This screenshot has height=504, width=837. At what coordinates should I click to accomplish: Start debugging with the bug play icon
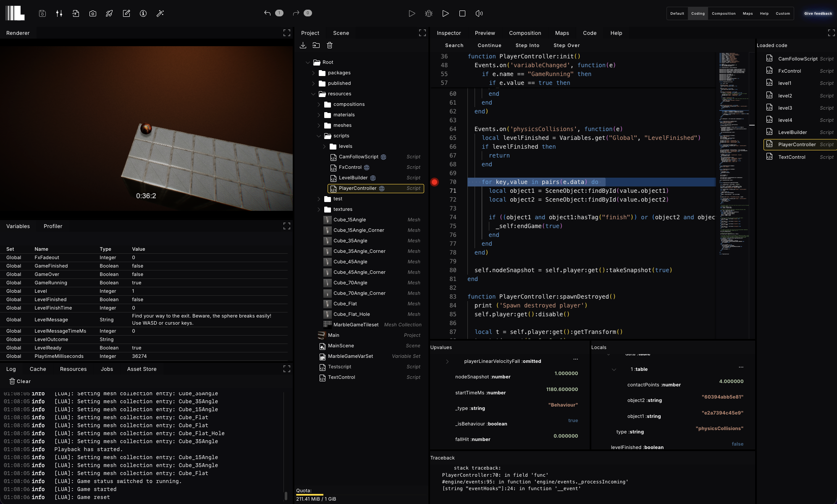pos(429,13)
